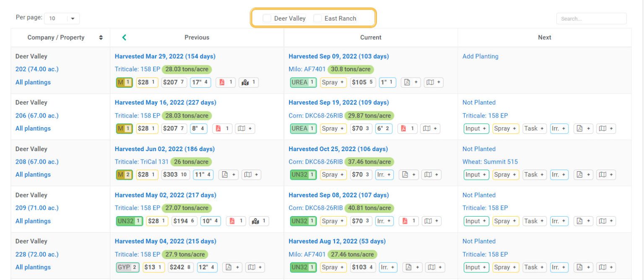Enable the Deer Valley filter checkbox

(267, 18)
